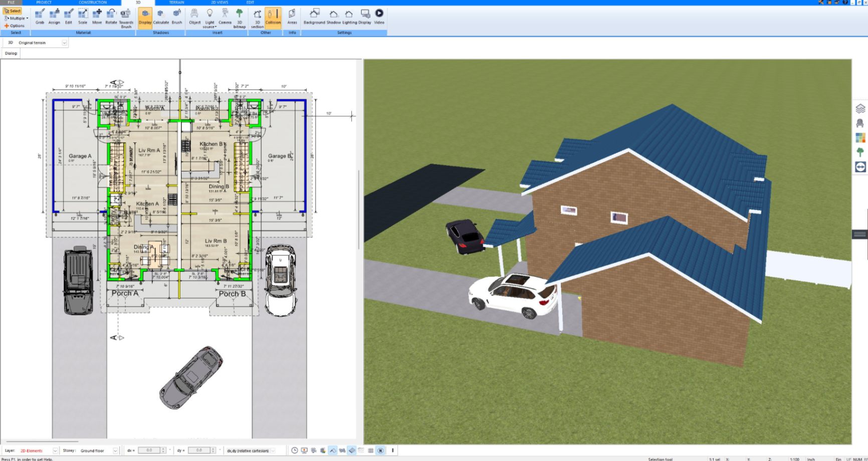The width and height of the screenshot is (868, 461).
Task: Create a 3D section
Action: 257,18
